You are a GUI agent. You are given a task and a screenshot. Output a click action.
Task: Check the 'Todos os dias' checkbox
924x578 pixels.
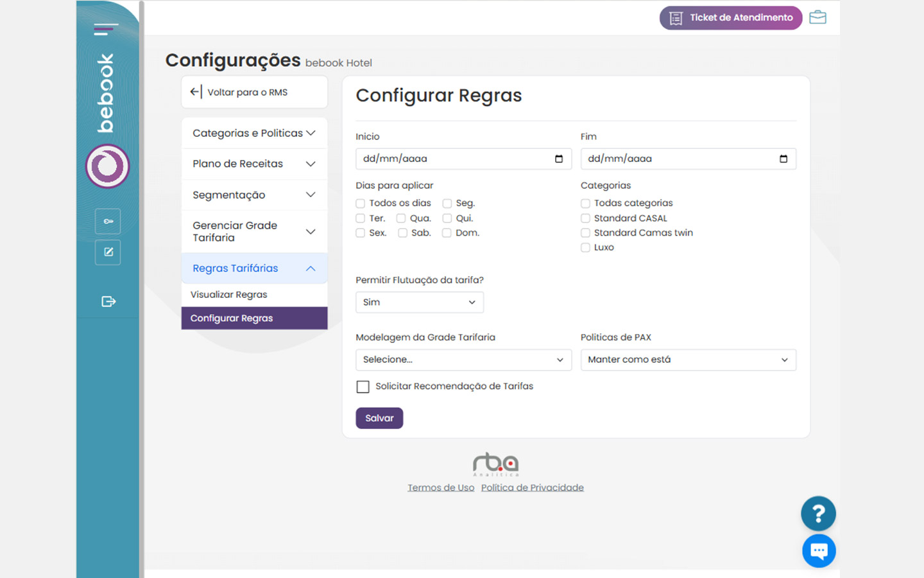tap(361, 204)
